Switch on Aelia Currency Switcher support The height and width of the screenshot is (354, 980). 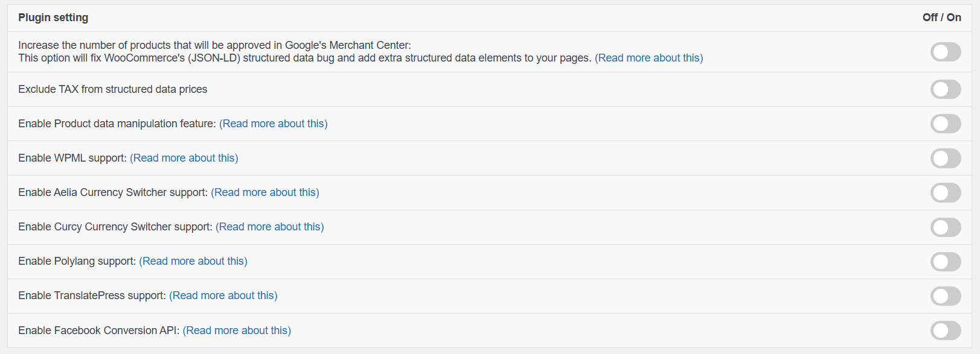coord(946,192)
